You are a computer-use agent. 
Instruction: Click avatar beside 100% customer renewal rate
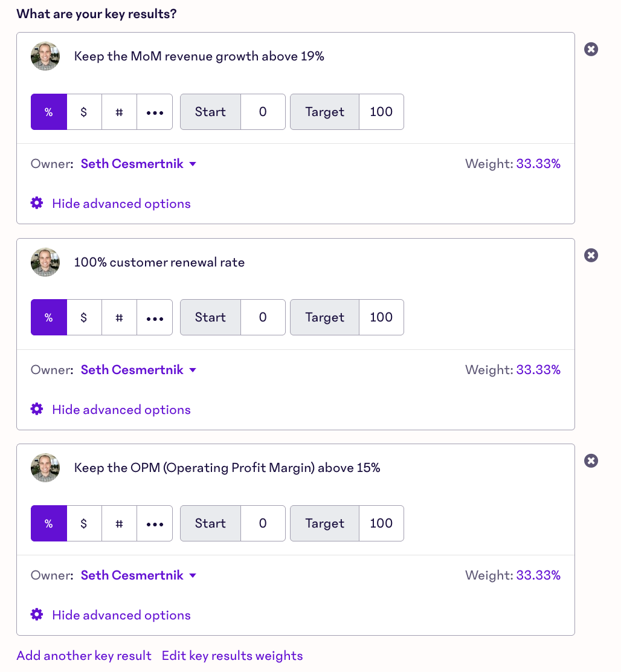(x=45, y=262)
